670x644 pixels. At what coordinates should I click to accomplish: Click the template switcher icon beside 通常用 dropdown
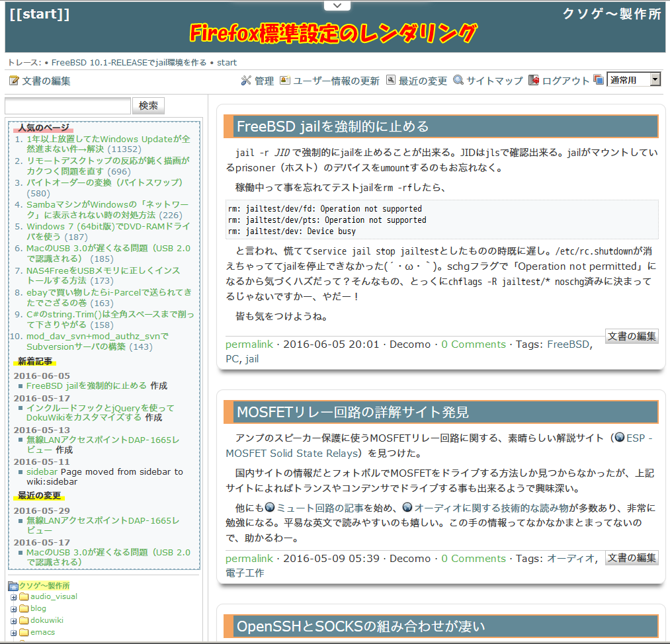(x=599, y=80)
